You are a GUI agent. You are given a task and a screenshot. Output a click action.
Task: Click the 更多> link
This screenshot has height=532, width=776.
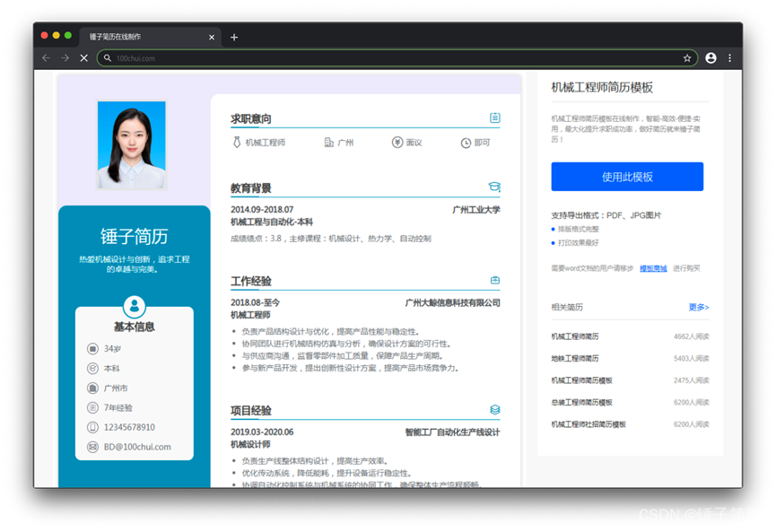click(x=698, y=308)
